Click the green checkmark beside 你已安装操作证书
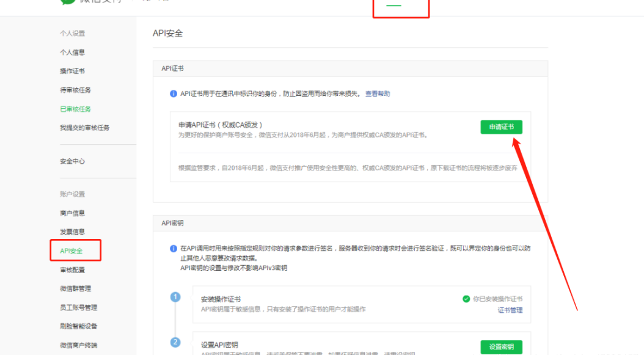Image resolution: width=644 pixels, height=355 pixels. pos(466,299)
